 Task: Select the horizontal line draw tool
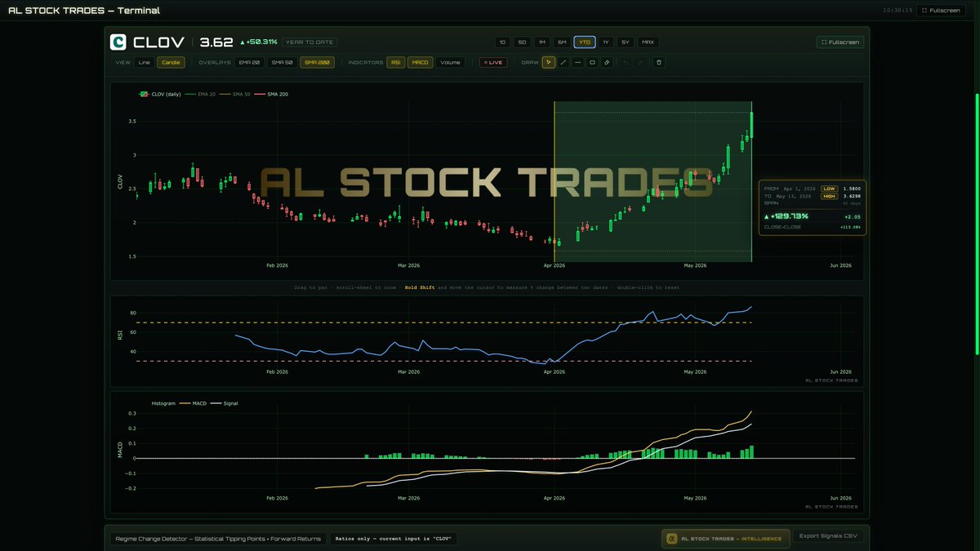pyautogui.click(x=578, y=62)
